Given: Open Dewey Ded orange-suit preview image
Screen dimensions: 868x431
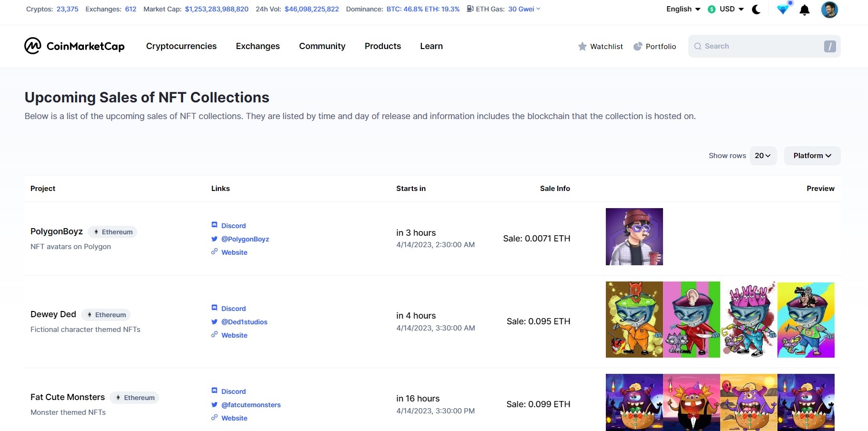Looking at the screenshot, I should point(634,320).
